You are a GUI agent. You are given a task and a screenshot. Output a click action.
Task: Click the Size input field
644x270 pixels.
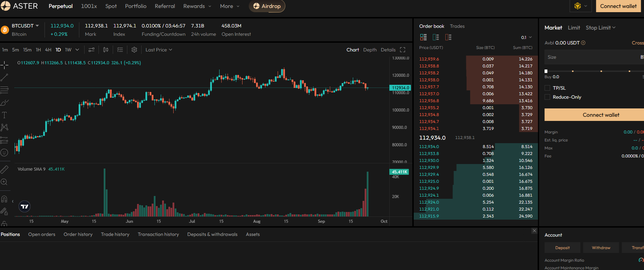(x=591, y=57)
